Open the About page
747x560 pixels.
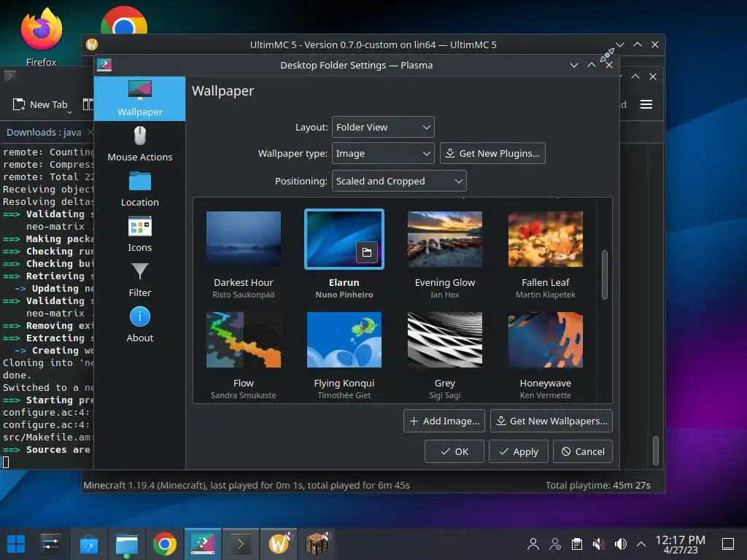click(139, 325)
